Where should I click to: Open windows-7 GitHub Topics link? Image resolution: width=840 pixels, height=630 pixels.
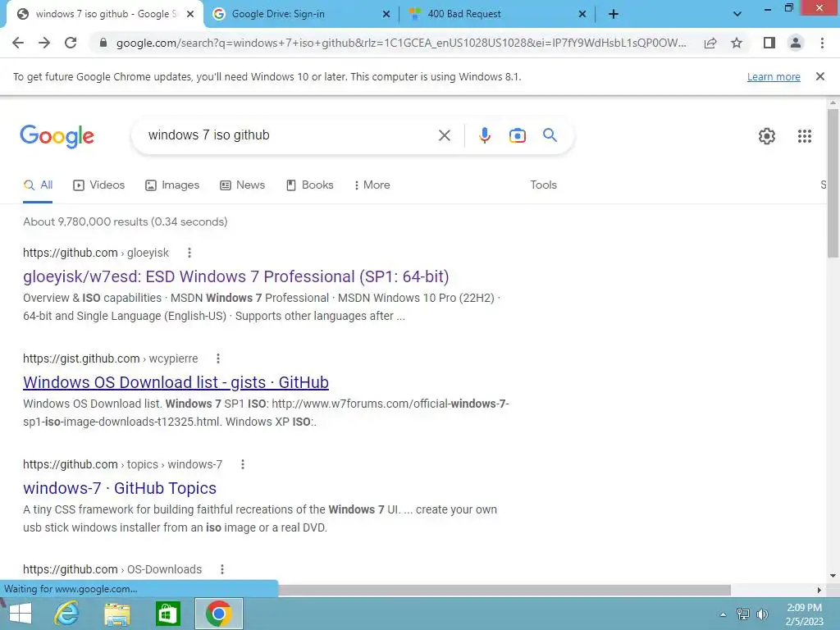point(120,489)
